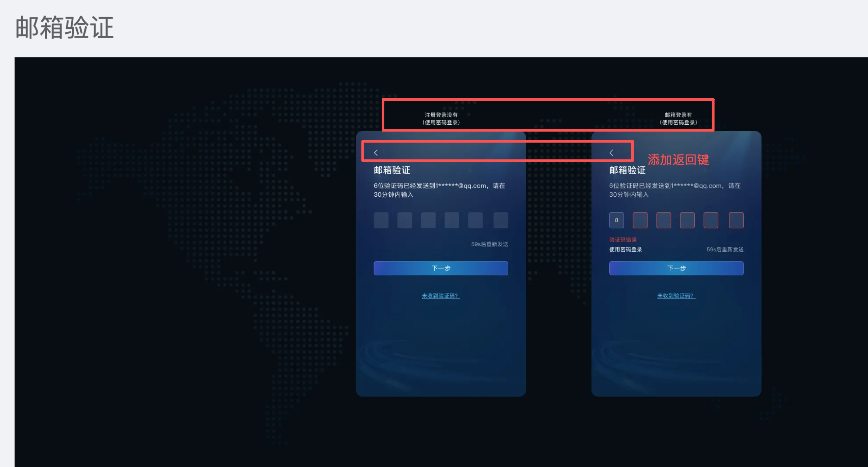The image size is (868, 467).
Task: Click fifth code box in right card
Action: click(x=711, y=220)
